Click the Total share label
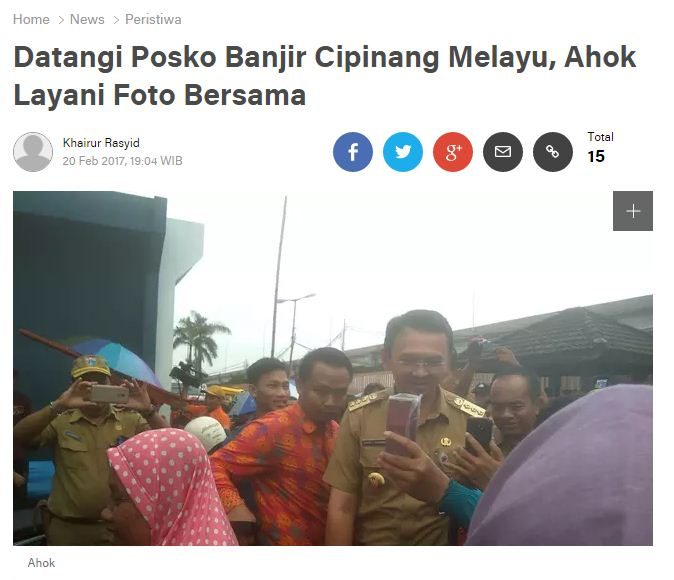674x580 pixels. point(600,137)
